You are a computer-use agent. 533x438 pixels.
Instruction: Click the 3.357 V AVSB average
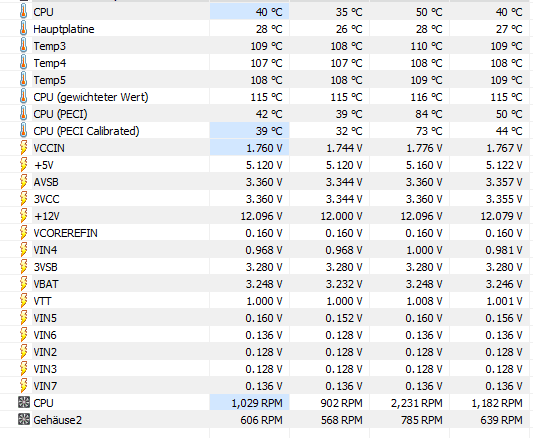[504, 182]
